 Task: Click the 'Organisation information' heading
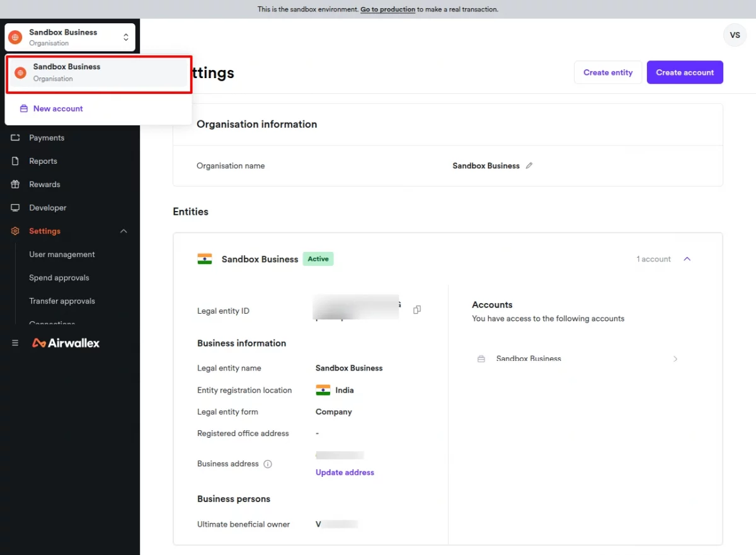pos(257,124)
